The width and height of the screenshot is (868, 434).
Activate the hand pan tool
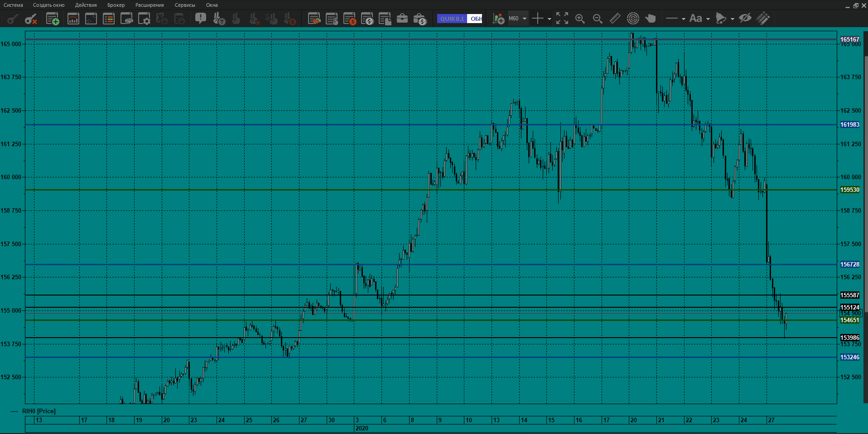651,19
